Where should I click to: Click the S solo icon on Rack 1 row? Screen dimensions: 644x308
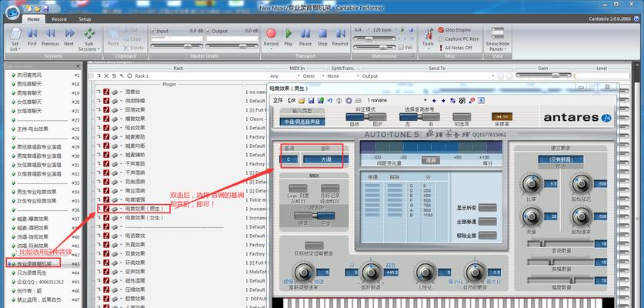click(x=114, y=76)
